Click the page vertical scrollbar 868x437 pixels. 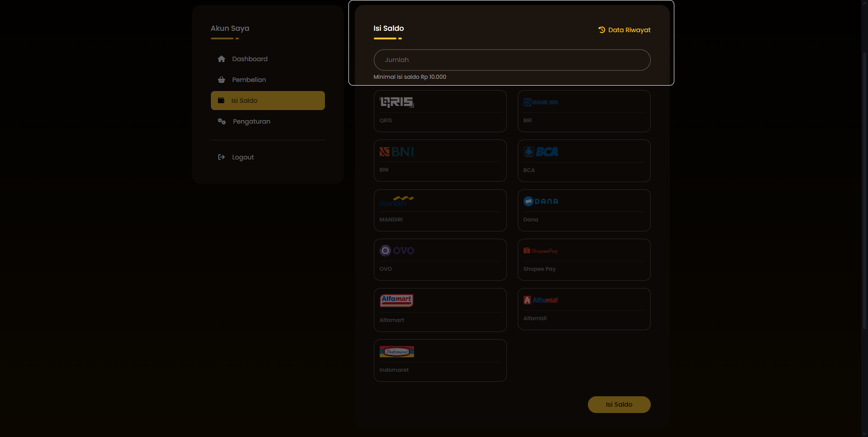[864, 190]
